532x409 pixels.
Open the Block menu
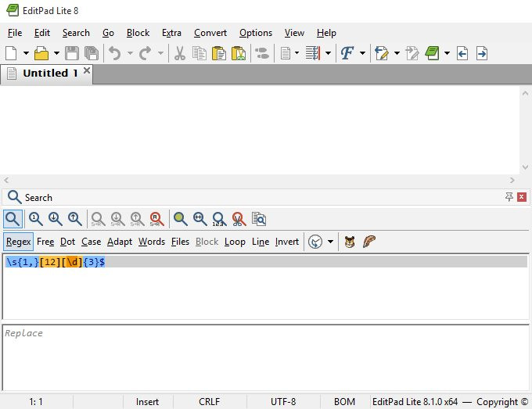(138, 33)
